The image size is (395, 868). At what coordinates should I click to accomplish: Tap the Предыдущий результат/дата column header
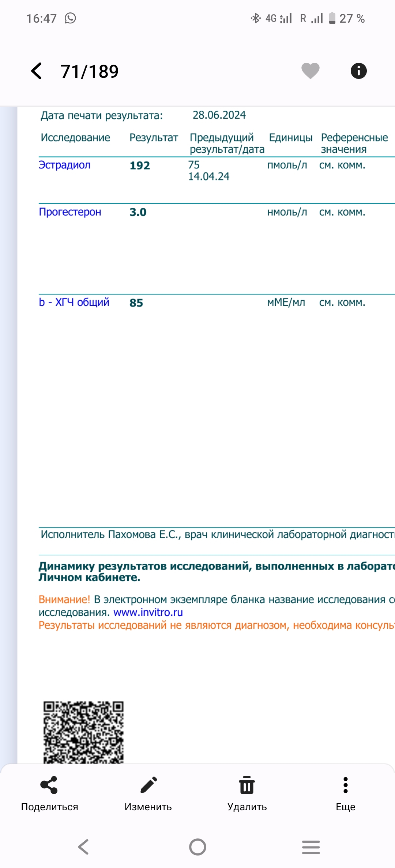point(227,143)
